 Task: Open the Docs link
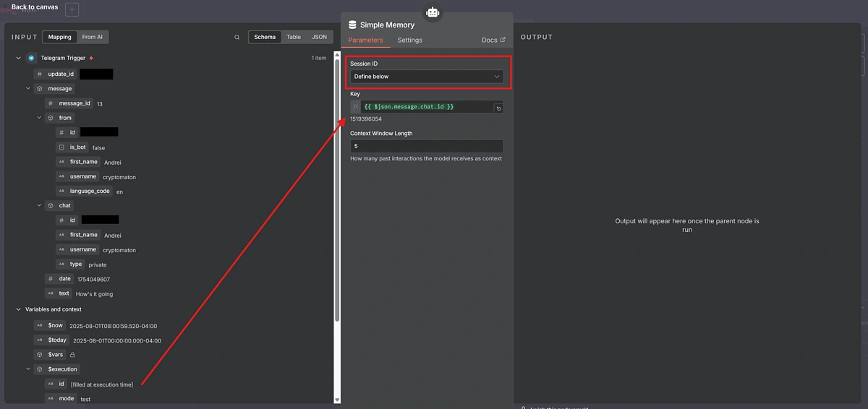[x=493, y=40]
